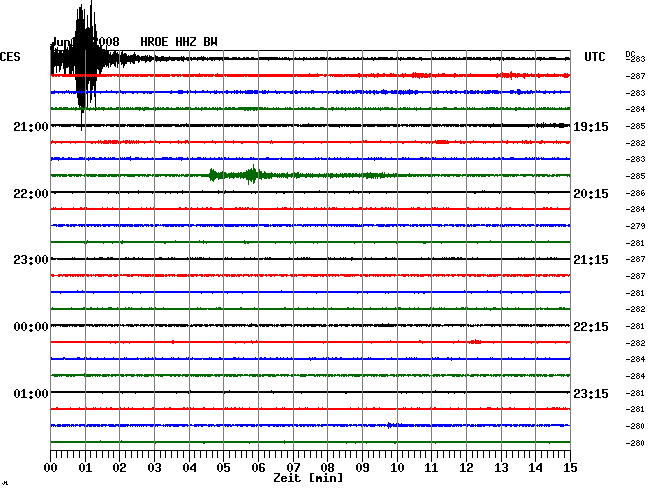Click minute tick label 08
The image size is (650, 494).
(x=327, y=468)
